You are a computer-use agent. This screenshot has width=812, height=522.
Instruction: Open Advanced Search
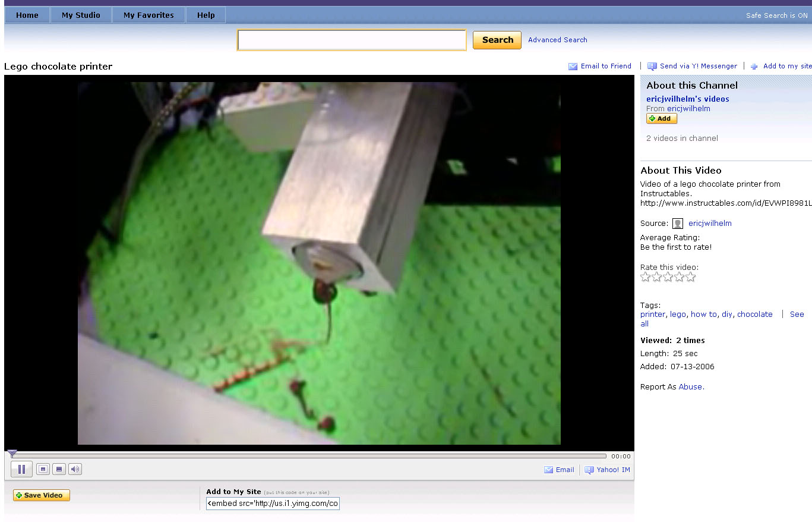coord(558,40)
